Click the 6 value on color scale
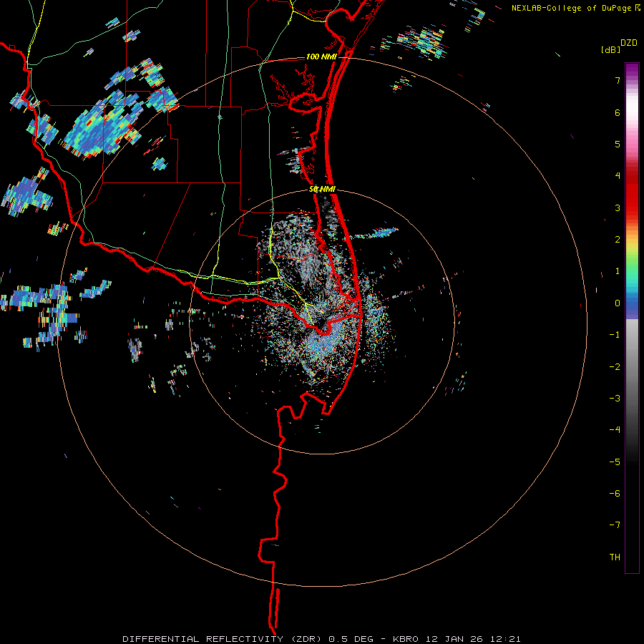Viewport: 644px width, 644px height. [x=617, y=112]
